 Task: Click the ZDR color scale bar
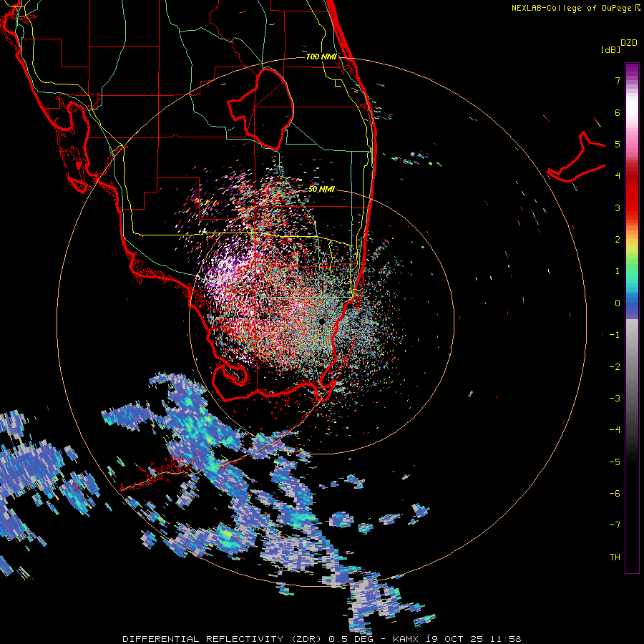point(632,318)
